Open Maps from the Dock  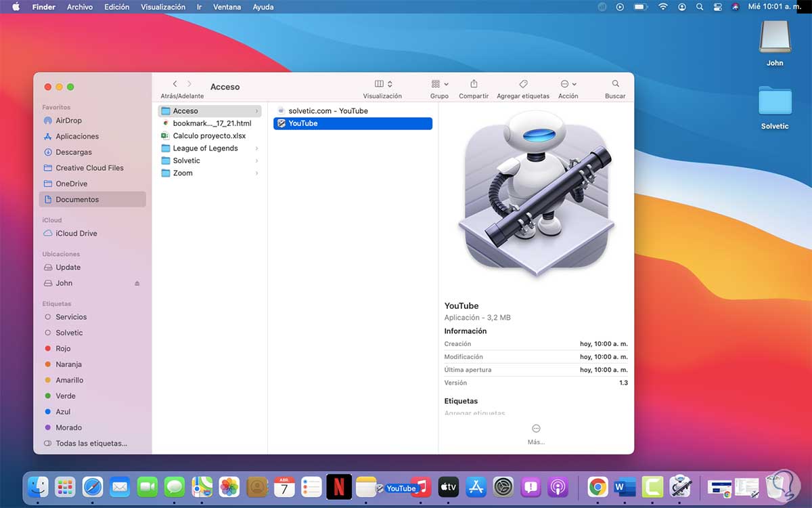coord(202,486)
